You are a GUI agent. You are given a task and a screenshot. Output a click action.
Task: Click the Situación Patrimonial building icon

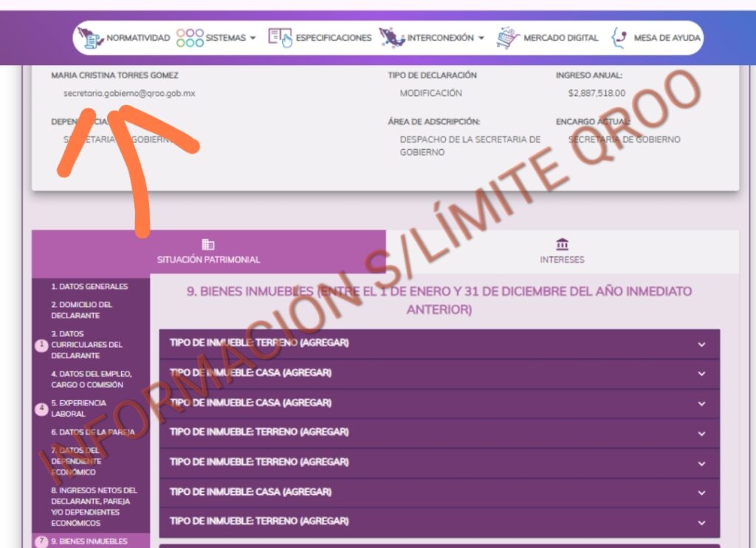point(208,244)
